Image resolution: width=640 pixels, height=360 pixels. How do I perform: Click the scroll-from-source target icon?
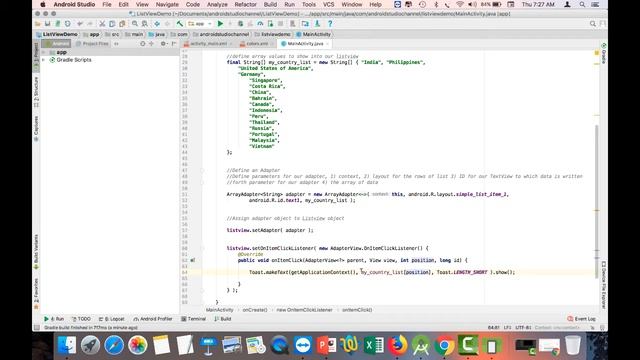click(142, 43)
